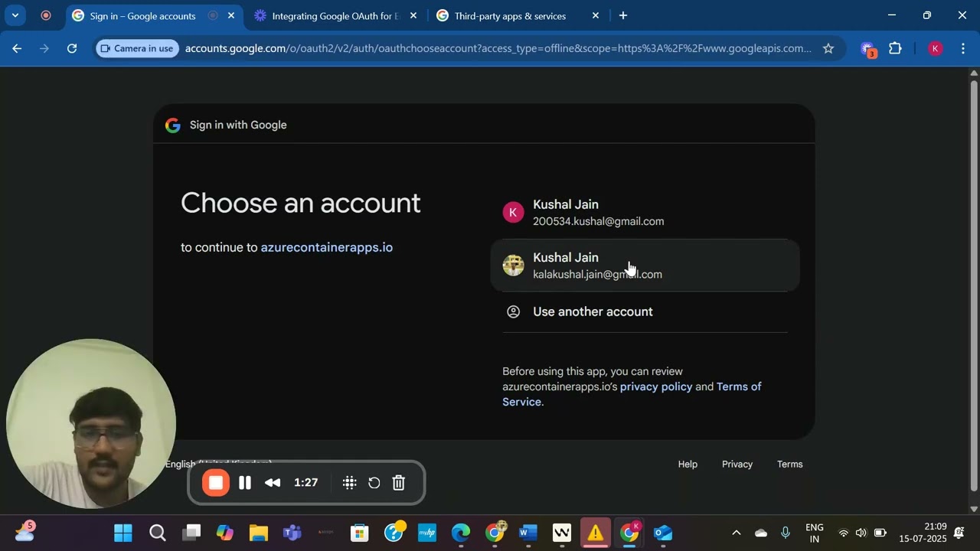Bookmark this page with star icon
Viewport: 980px width, 551px height.
tap(828, 48)
